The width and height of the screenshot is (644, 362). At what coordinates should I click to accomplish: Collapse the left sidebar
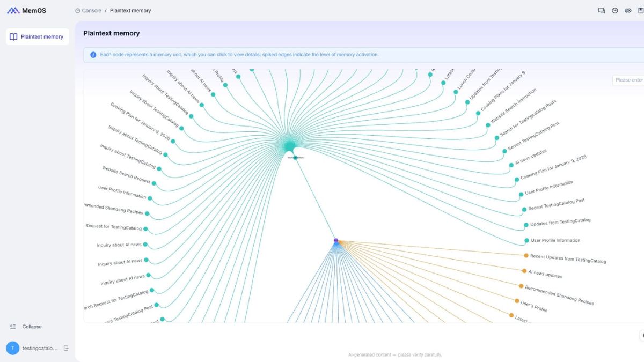tap(26, 327)
